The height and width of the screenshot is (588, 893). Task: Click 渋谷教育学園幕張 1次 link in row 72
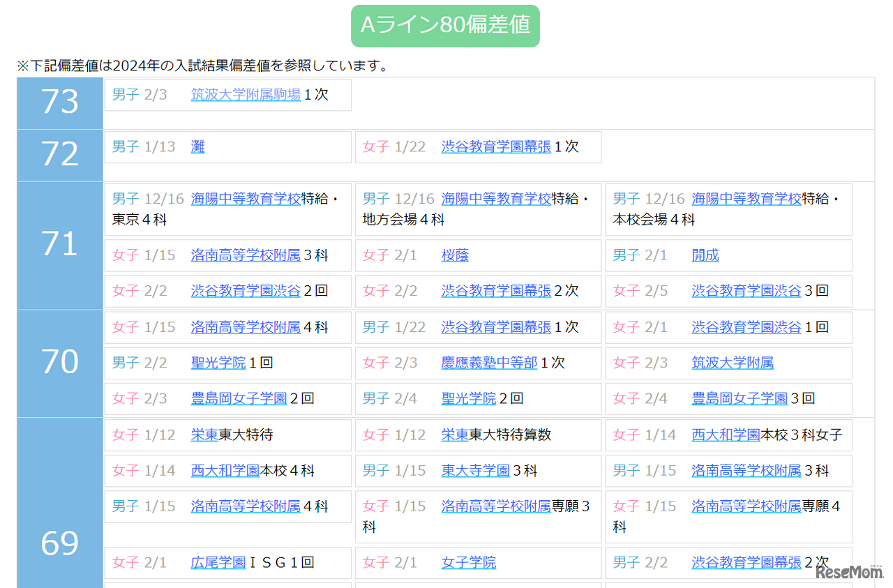pyautogui.click(x=496, y=147)
